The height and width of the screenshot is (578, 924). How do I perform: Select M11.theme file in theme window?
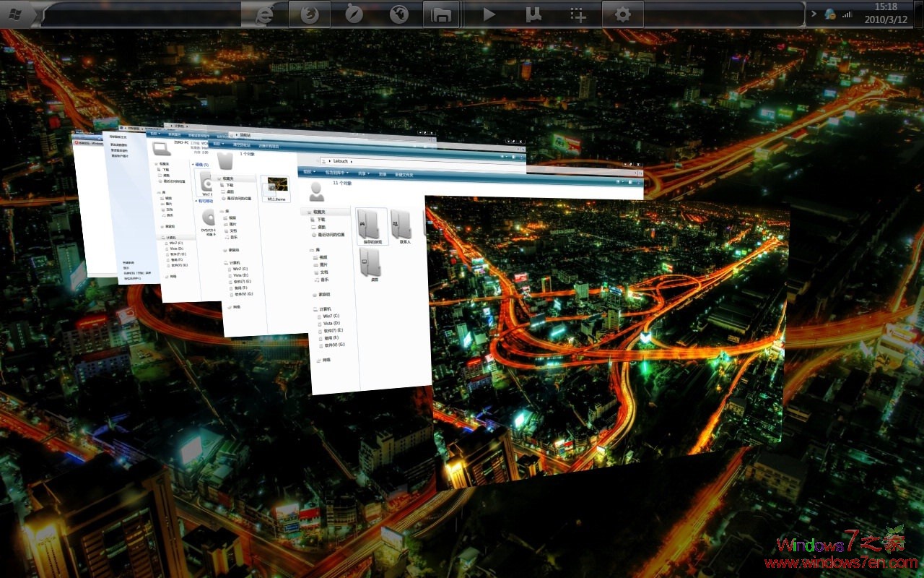point(276,188)
